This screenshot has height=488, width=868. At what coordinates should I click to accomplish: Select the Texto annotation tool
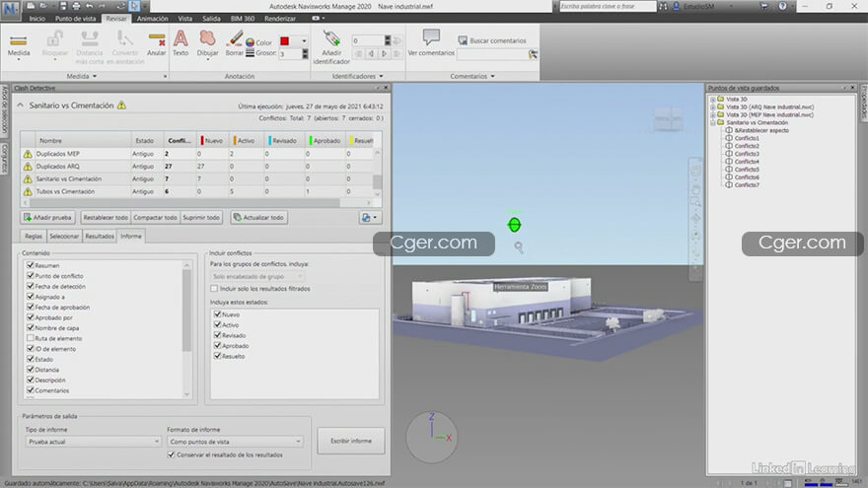pos(181,44)
